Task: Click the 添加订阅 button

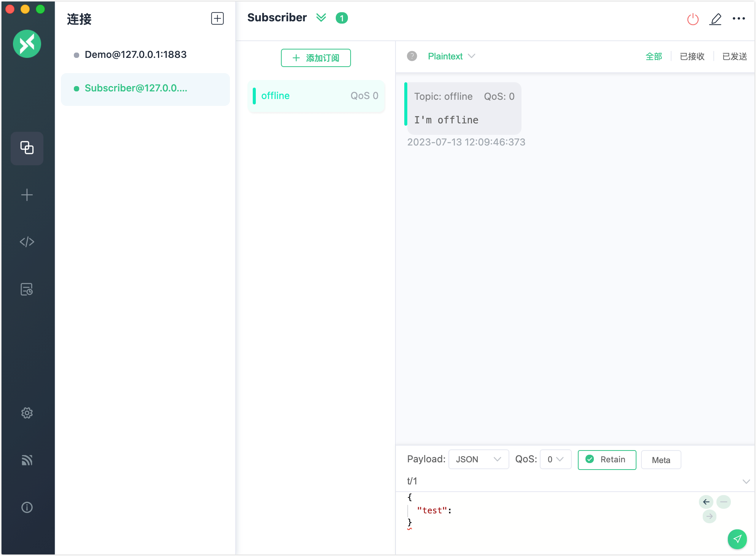Action: click(x=316, y=58)
